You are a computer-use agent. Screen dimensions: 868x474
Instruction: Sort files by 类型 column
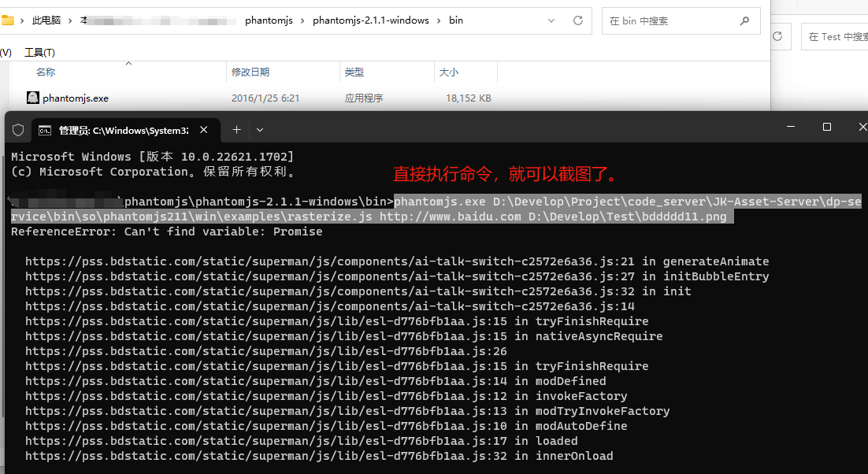point(354,72)
